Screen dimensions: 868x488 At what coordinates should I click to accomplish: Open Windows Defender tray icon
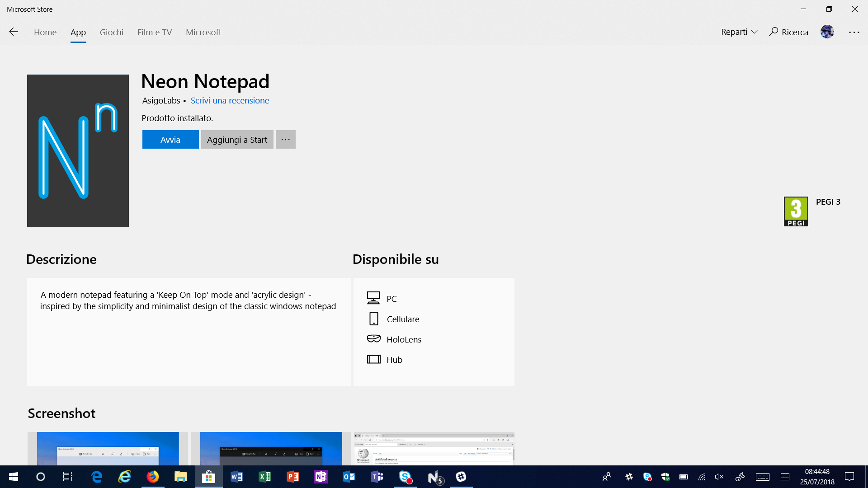tap(665, 477)
